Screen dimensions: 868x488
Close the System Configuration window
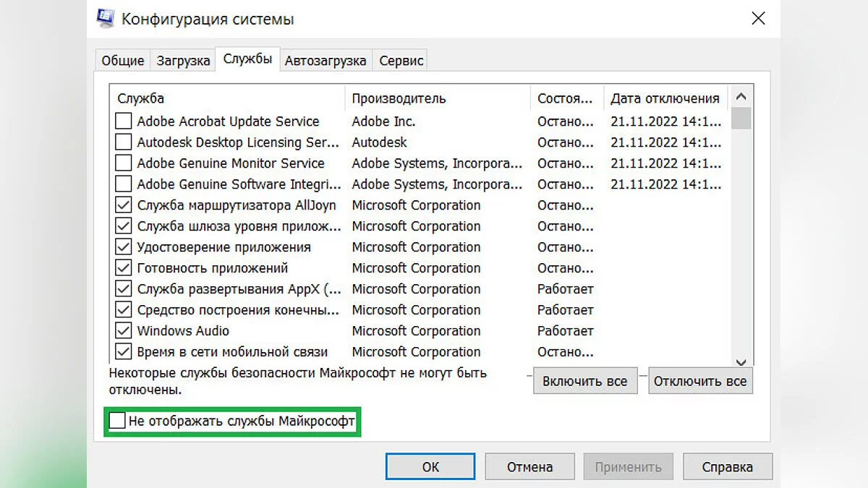point(758,19)
